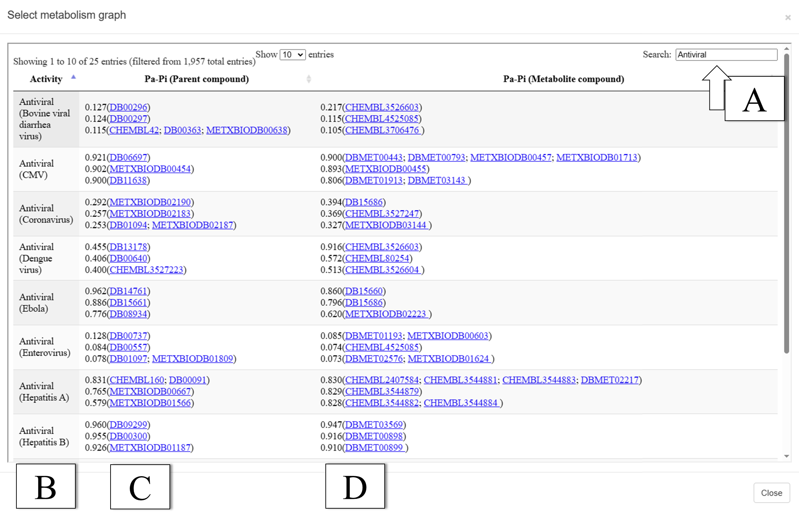The height and width of the screenshot is (532, 799).
Task: Select the Antiviral (Hepatitis B) activity cell
Action: (46, 436)
